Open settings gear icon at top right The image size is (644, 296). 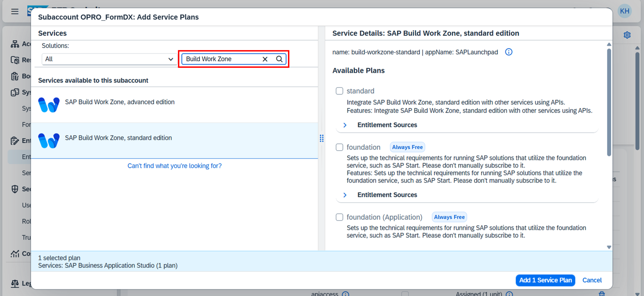point(627,35)
